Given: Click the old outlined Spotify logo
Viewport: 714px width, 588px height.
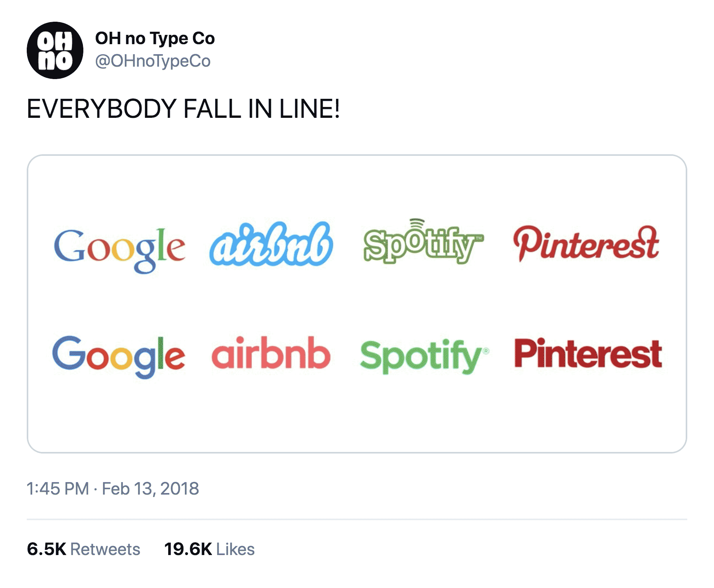Looking at the screenshot, I should coord(423,243).
